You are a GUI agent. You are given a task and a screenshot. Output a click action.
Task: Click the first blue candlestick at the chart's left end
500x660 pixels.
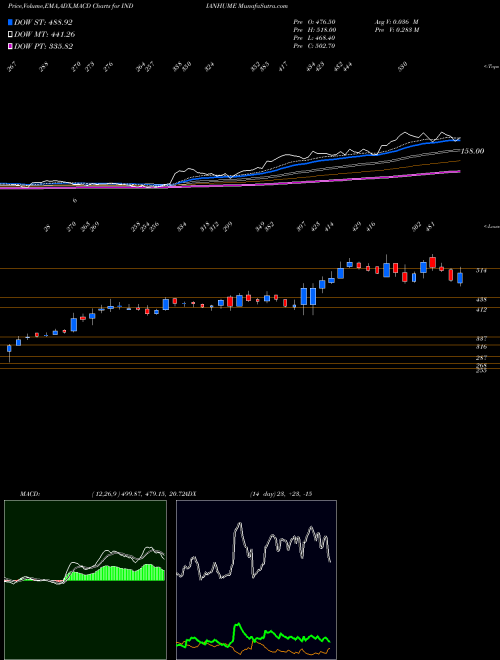coord(9,349)
